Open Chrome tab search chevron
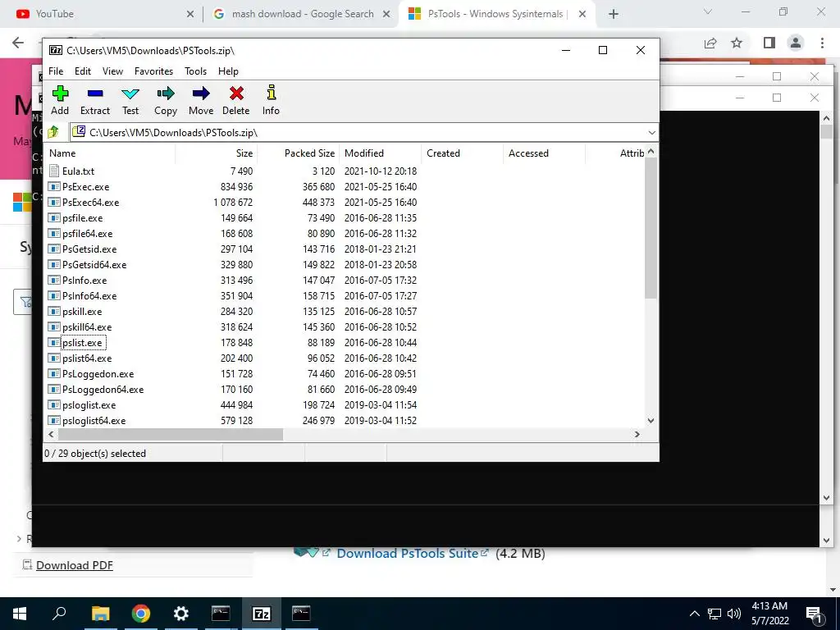The width and height of the screenshot is (840, 630). (708, 11)
